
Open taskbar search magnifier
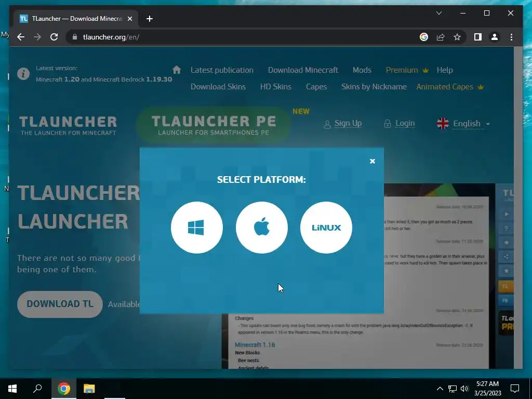37,389
